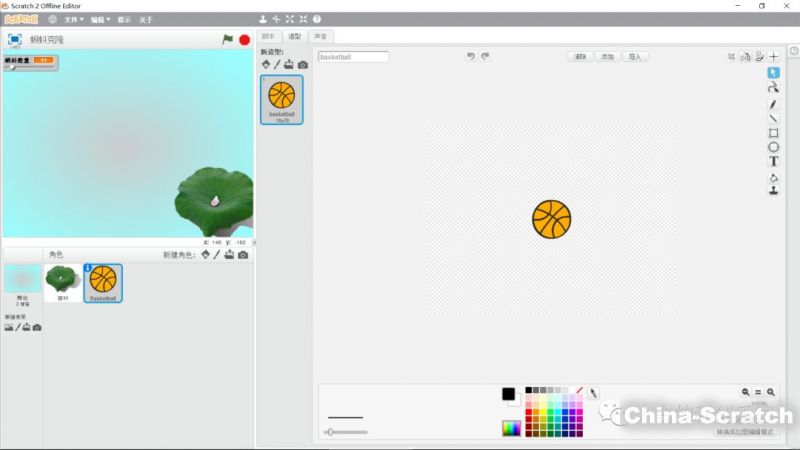Take a new costume from camera
This screenshot has width=800, height=450.
(x=303, y=65)
